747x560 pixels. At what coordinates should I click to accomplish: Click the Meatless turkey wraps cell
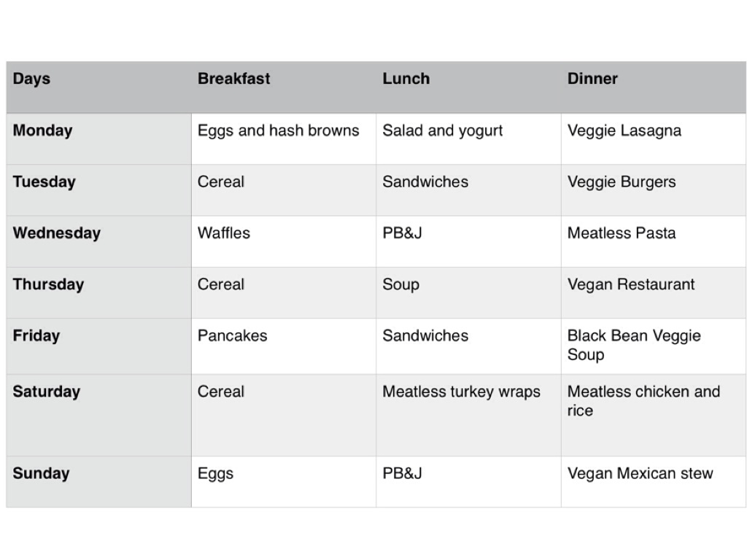pyautogui.click(x=461, y=392)
